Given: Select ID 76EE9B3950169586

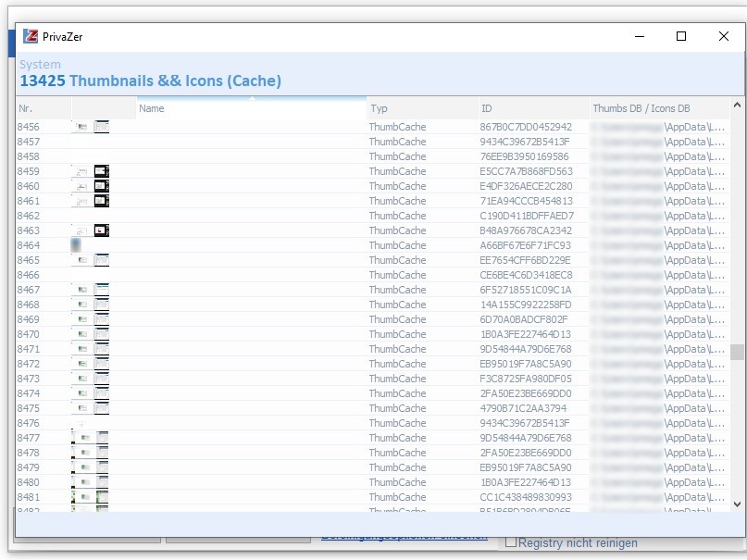Looking at the screenshot, I should pyautogui.click(x=524, y=156).
